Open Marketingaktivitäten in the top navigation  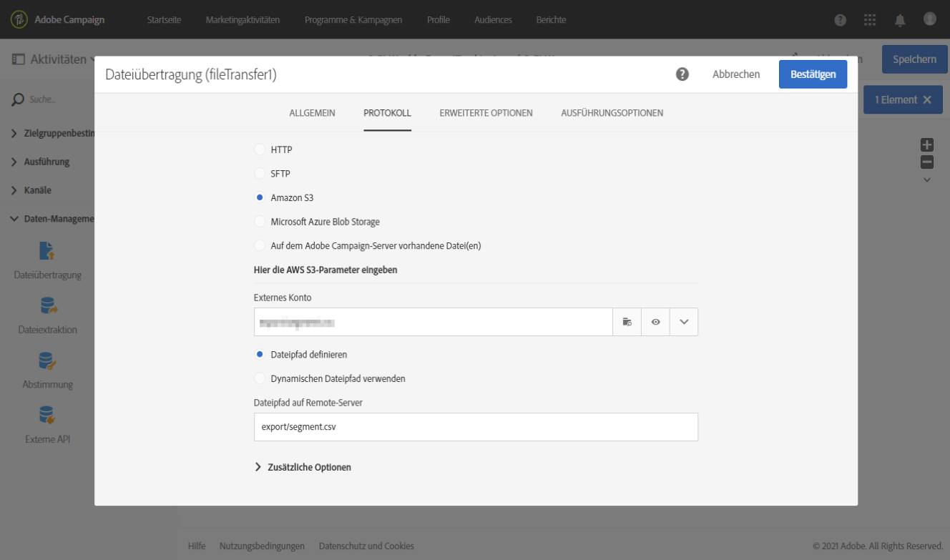pyautogui.click(x=243, y=20)
